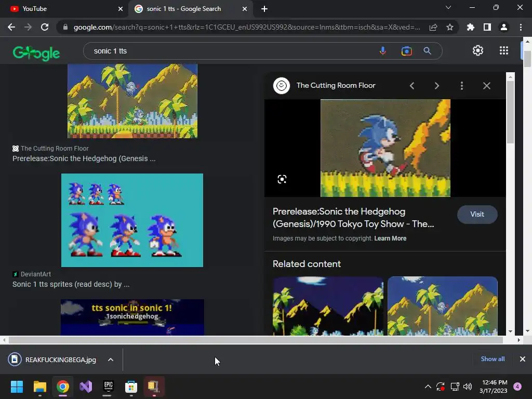Open Google quick settings gear
The width and height of the screenshot is (532, 399).
[478, 50]
